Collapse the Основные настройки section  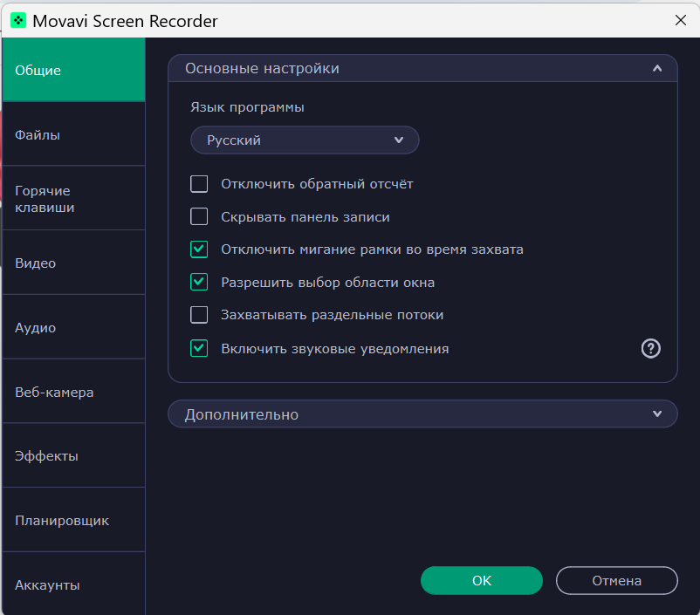[x=422, y=68]
